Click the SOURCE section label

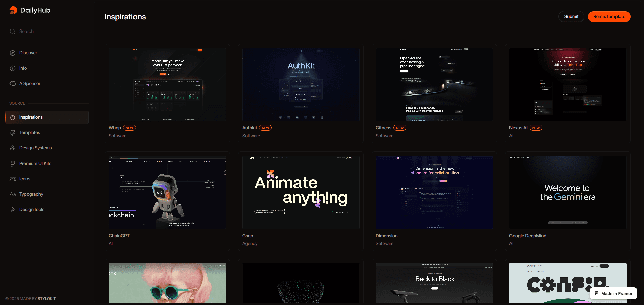click(17, 103)
